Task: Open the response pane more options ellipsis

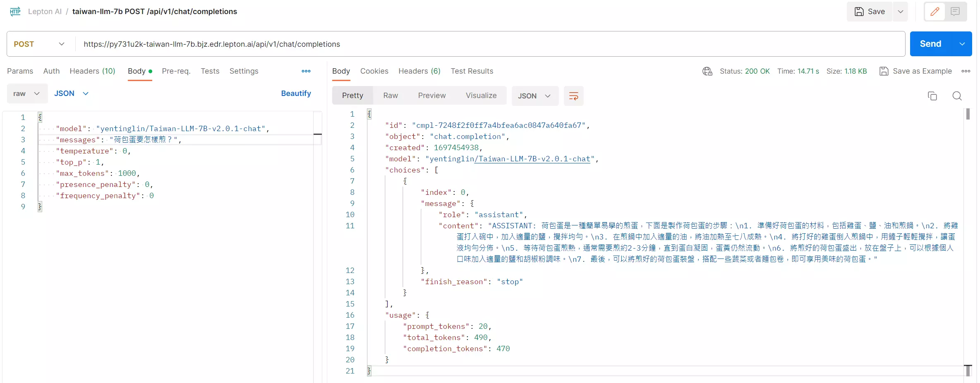Action: (x=966, y=71)
